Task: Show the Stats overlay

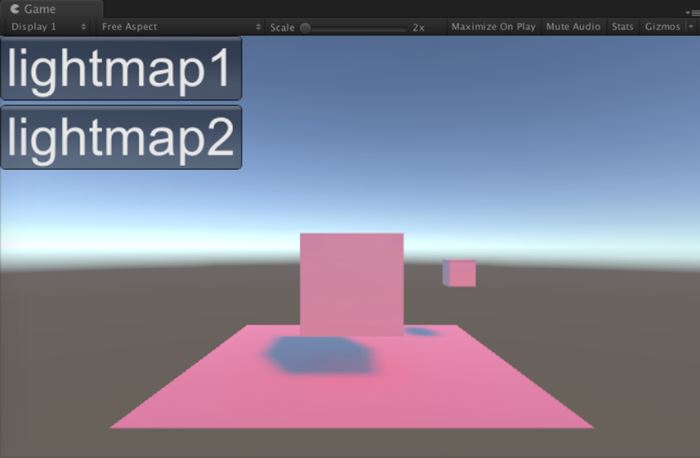Action: point(621,27)
